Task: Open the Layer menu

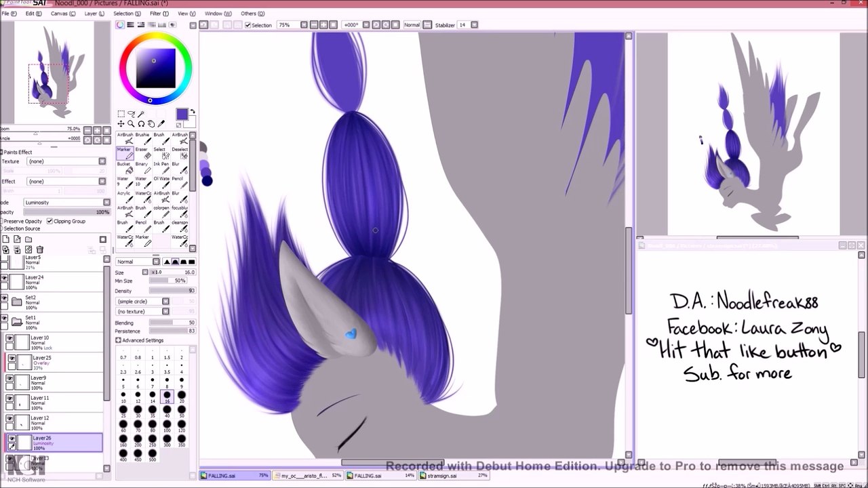Action: [94, 14]
